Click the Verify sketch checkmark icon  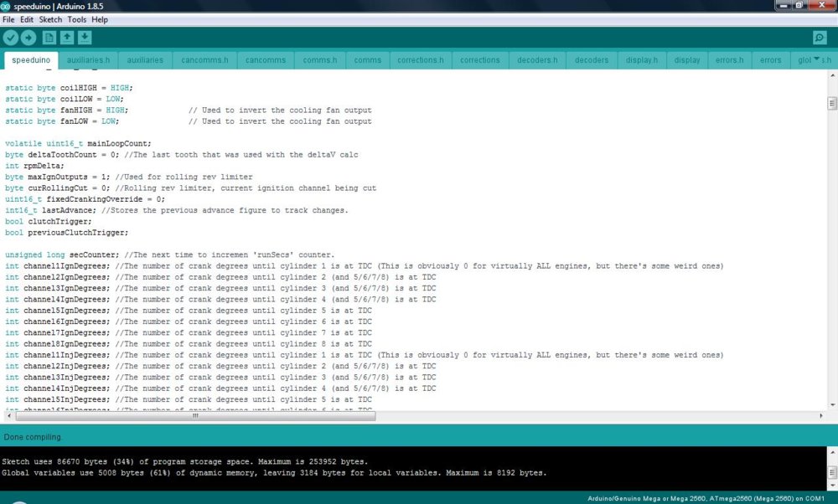11,38
